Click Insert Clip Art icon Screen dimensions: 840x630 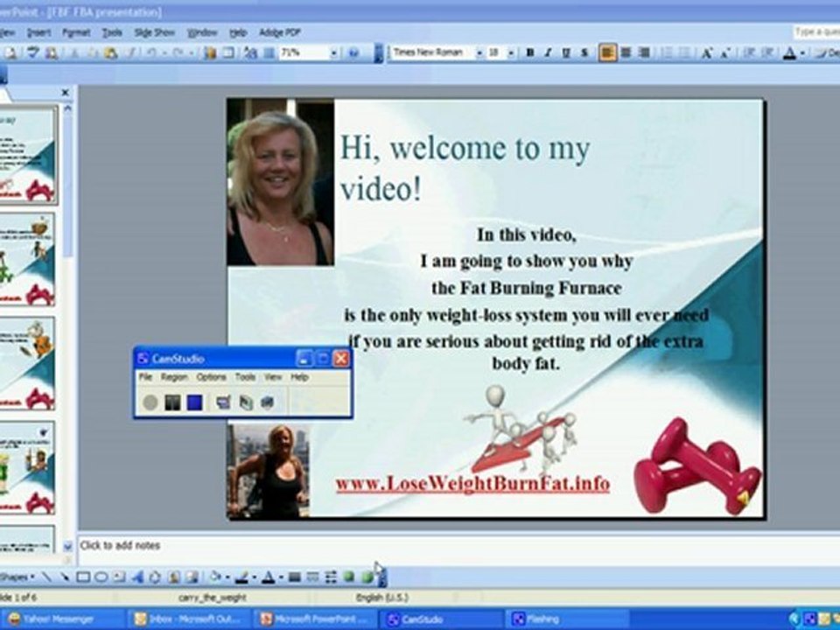(173, 577)
